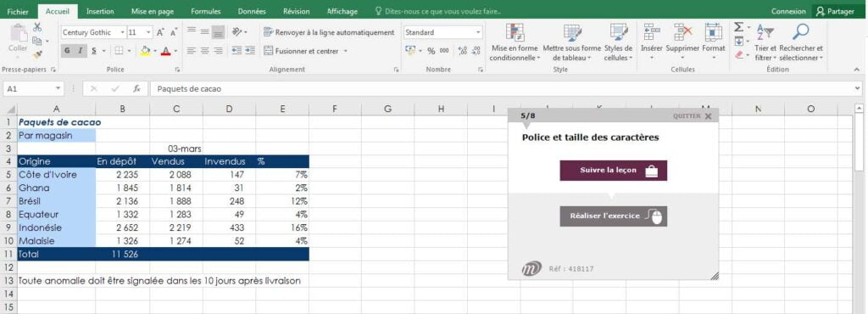Screen dimensions: 868x314
Task: Click the AutoSum sigma icon
Action: point(738,27)
